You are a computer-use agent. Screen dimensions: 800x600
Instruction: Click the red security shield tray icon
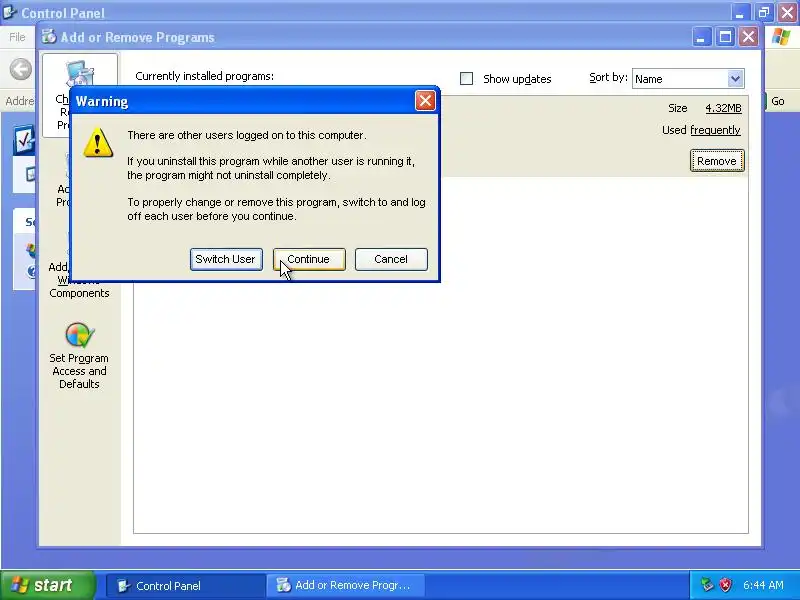[725, 585]
